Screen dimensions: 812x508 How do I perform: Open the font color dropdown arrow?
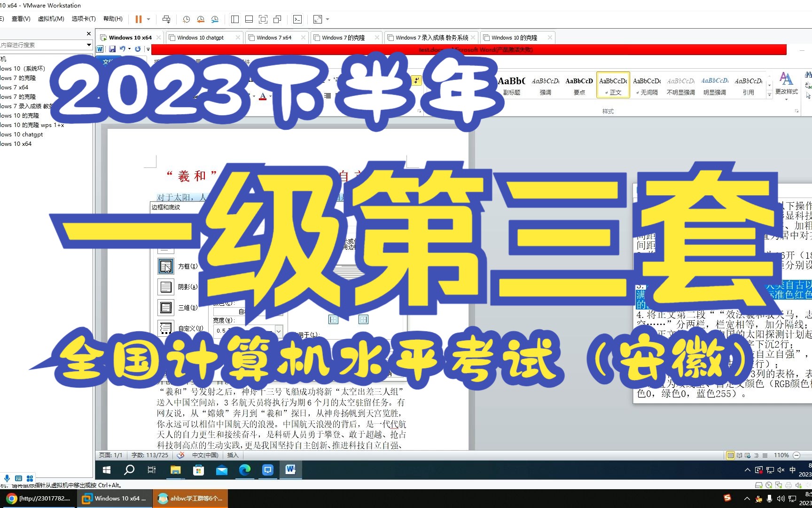click(270, 96)
